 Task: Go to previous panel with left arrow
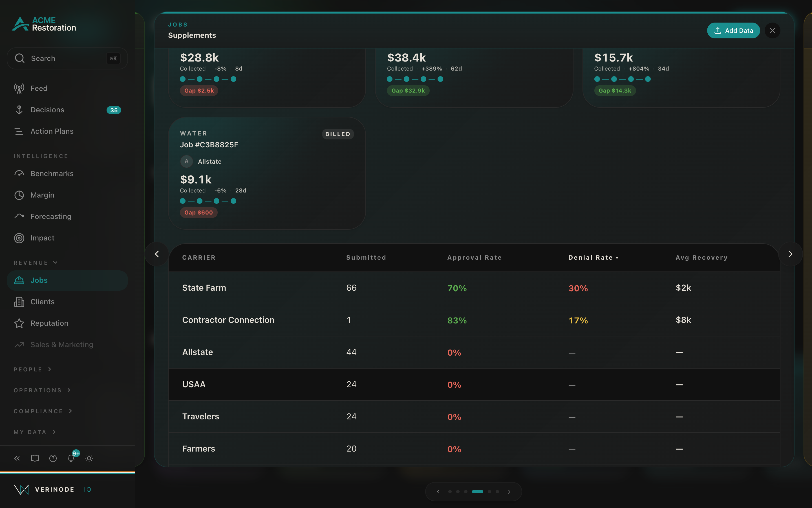[157, 254]
